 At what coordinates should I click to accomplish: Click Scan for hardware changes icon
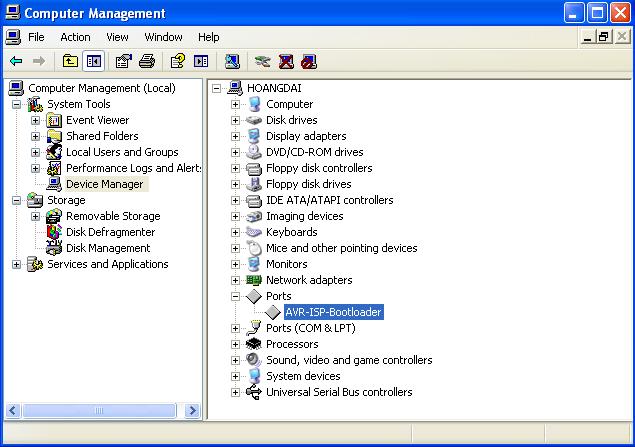[x=232, y=61]
